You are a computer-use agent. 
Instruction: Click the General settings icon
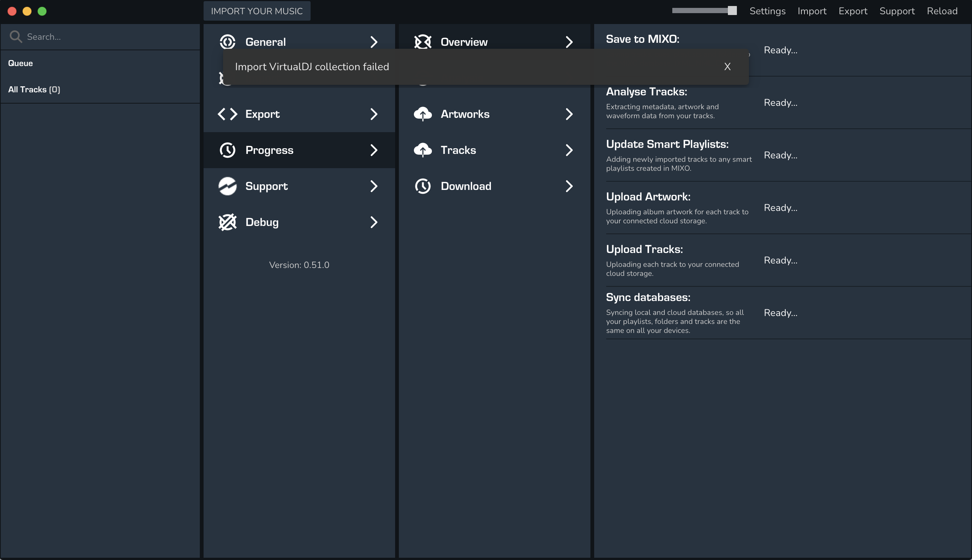[228, 42]
